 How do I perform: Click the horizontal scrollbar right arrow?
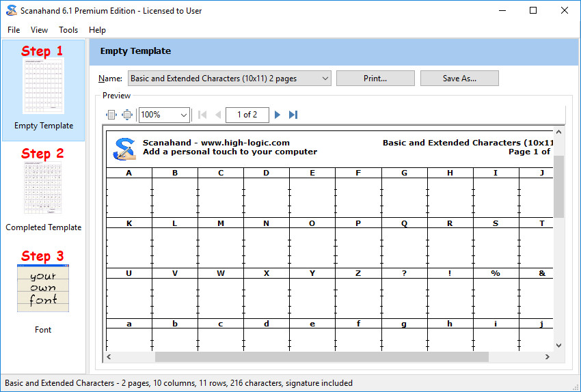[548, 357]
